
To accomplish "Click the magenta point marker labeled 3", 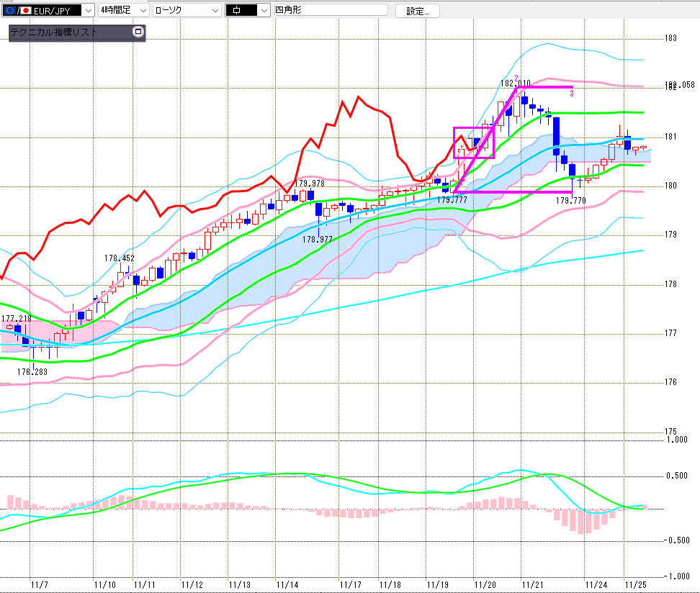I will pos(571,93).
